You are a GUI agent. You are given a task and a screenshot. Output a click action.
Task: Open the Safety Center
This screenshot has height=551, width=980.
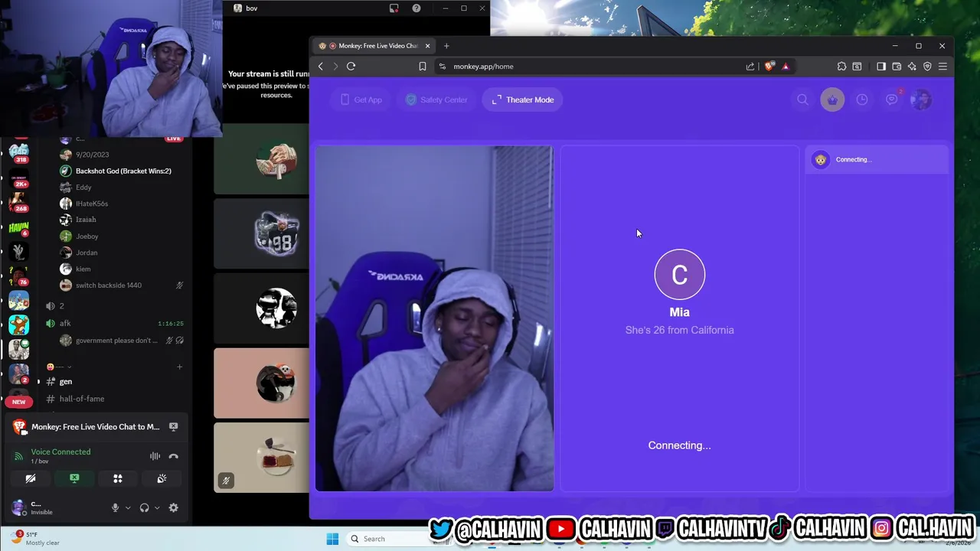coord(436,99)
